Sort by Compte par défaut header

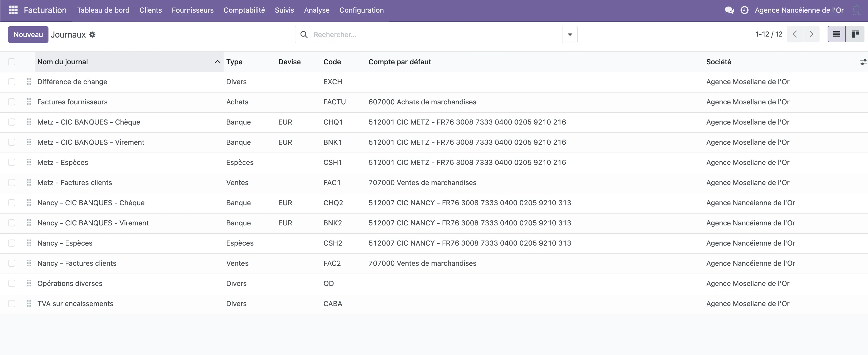point(400,62)
